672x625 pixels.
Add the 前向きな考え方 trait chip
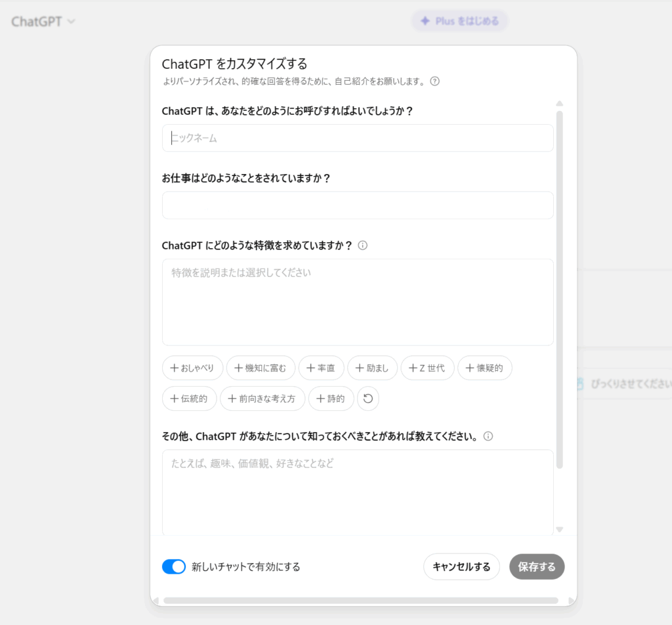[x=262, y=399]
